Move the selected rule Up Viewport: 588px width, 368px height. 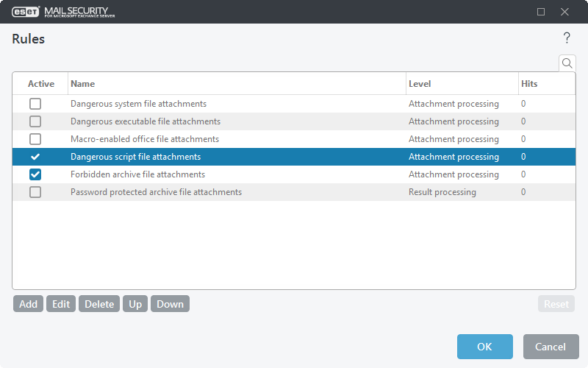tap(135, 304)
